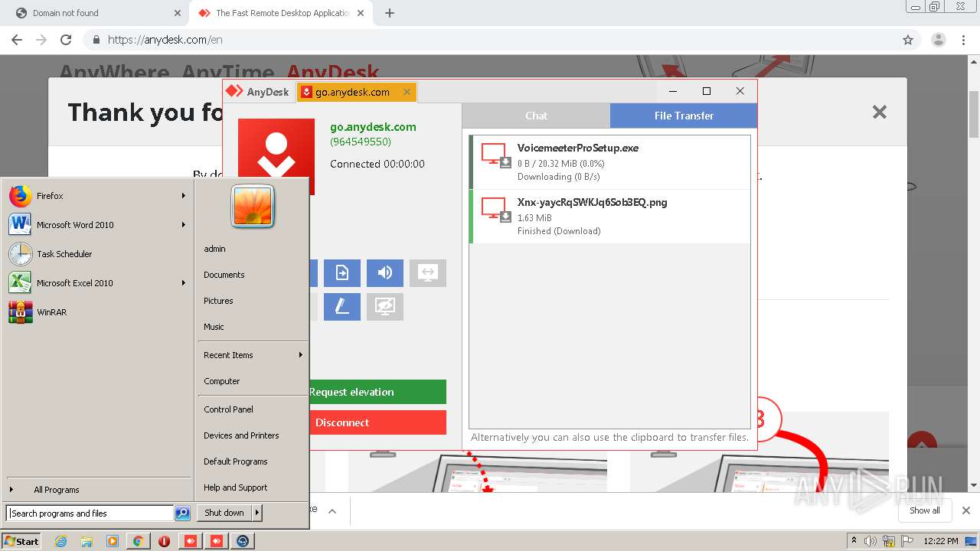Open Microsoft Excel 2010 from Start menu
The image size is (980, 551).
point(97,283)
